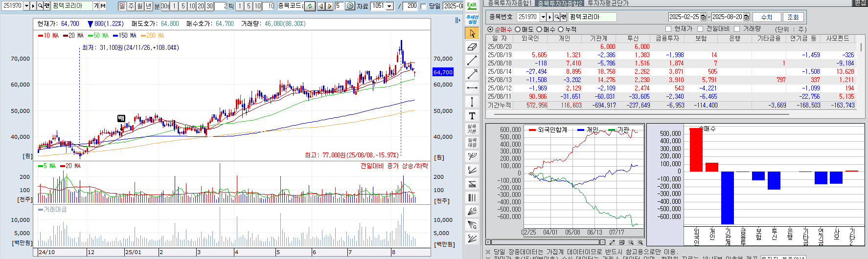Select the 매수 radio button
Image resolution: width=868 pixels, height=259 pixels.
pos(539,29)
